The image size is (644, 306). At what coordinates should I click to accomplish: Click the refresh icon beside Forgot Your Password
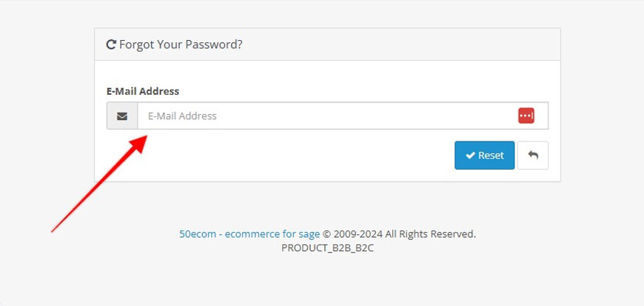pos(110,44)
